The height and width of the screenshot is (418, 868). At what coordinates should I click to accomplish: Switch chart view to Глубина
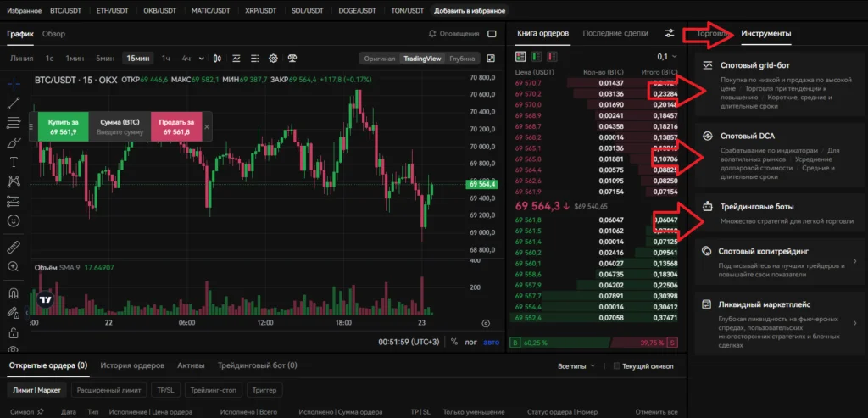[x=462, y=59]
